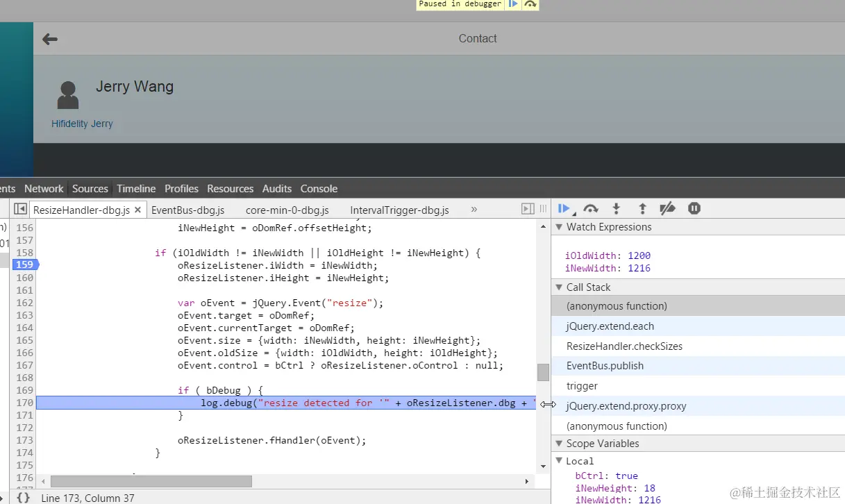This screenshot has height=504, width=845.
Task: Open IntervalTrigger-dbg.js tab
Action: [399, 210]
